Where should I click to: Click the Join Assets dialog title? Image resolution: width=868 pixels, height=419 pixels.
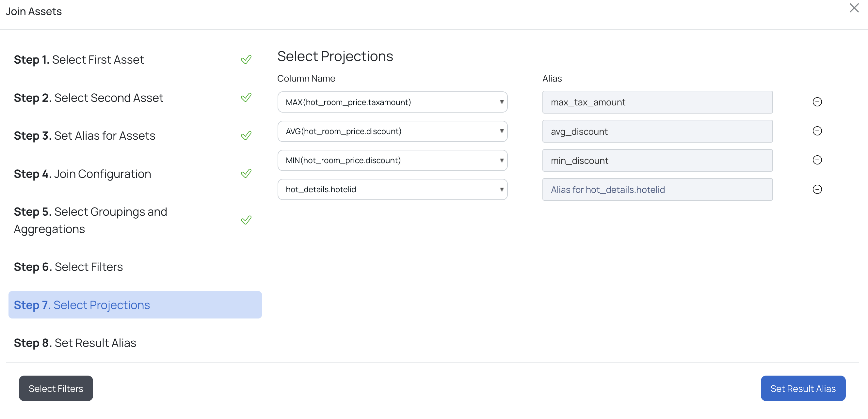pos(34,11)
